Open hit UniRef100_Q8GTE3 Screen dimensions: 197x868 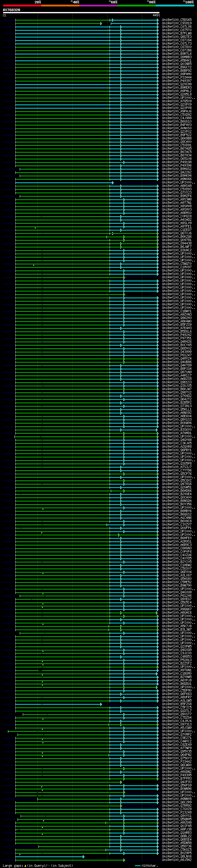click(x=177, y=37)
